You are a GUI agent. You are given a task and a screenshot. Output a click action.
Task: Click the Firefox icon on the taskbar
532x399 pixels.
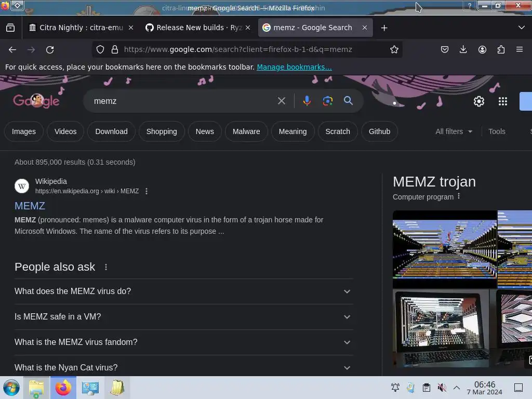(63, 388)
